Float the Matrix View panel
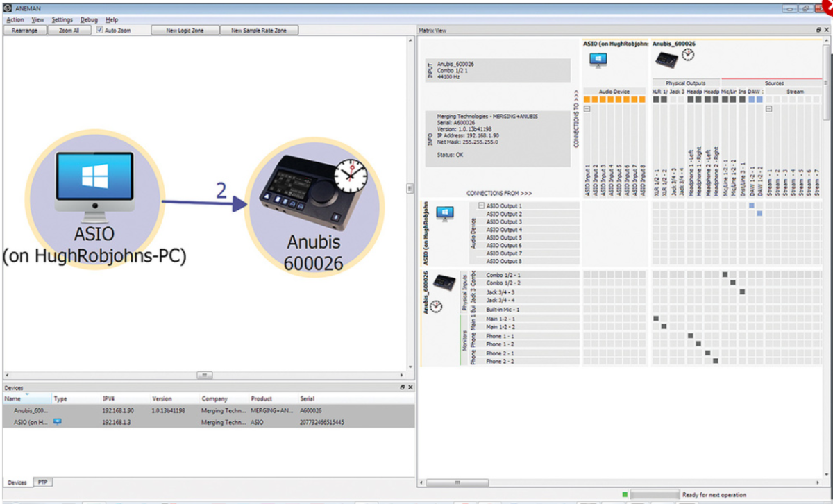Image resolution: width=833 pixels, height=504 pixels. click(x=818, y=31)
